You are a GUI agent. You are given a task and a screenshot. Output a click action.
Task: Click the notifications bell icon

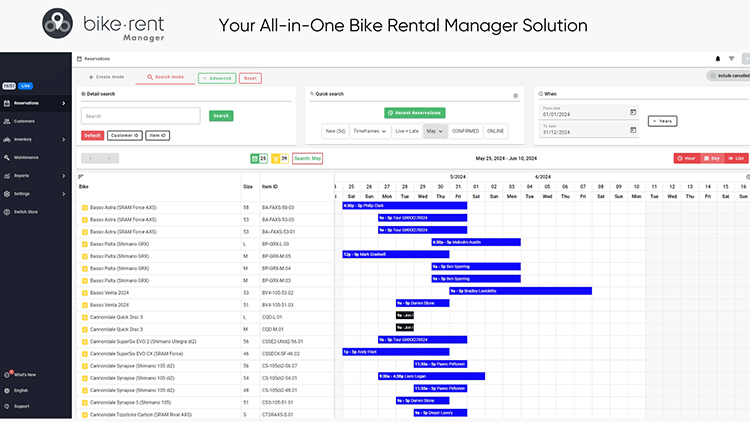point(717,59)
